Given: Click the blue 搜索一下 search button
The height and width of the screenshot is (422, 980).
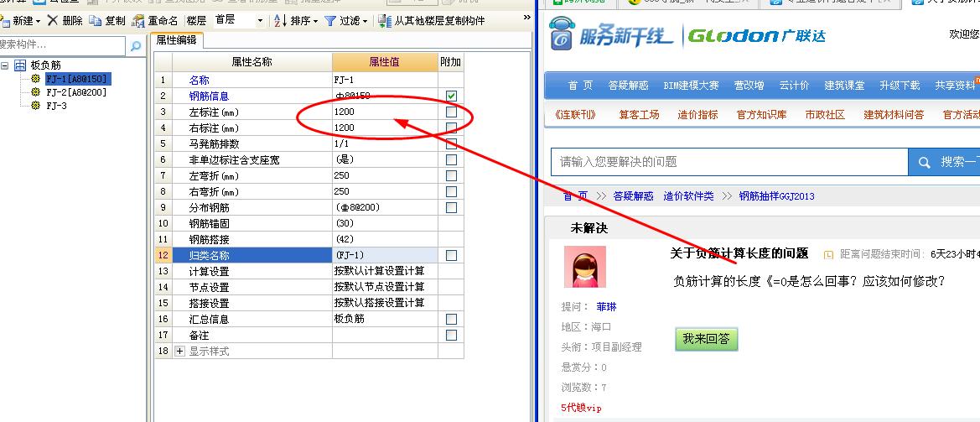Looking at the screenshot, I should tap(944, 163).
